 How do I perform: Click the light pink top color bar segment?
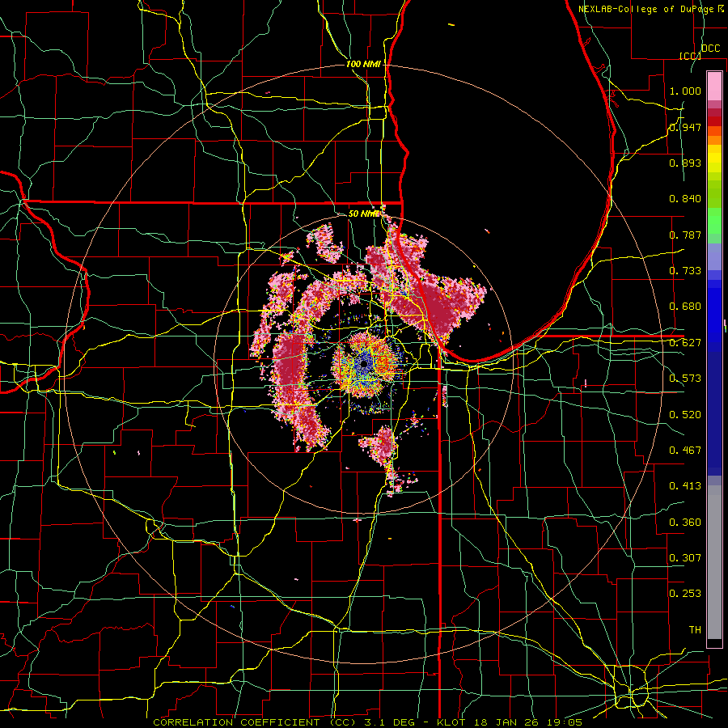coord(714,86)
